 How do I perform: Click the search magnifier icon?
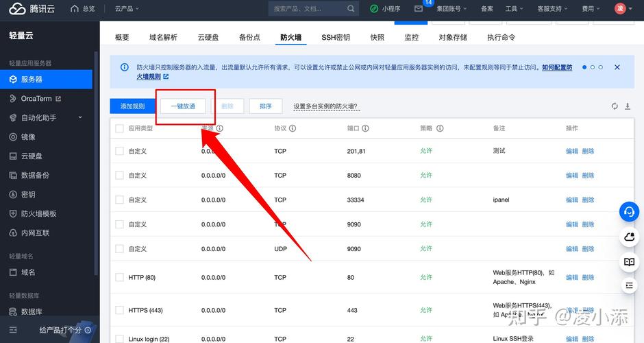(350, 9)
